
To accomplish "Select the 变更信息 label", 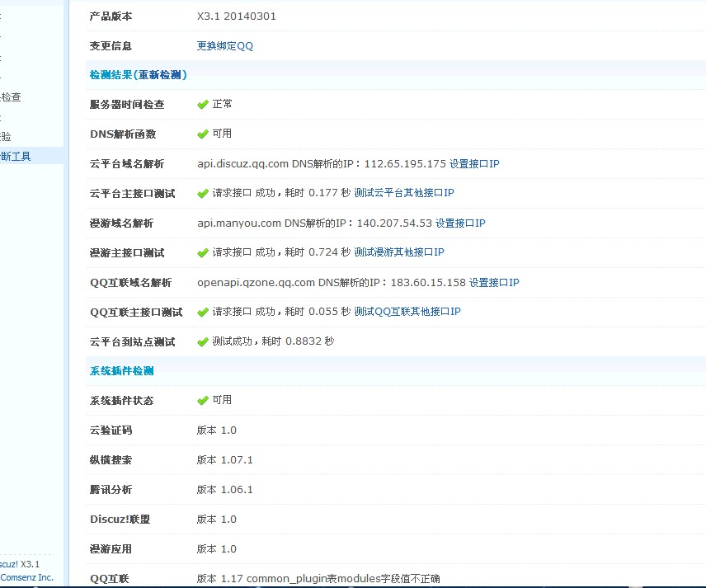I will pos(111,46).
